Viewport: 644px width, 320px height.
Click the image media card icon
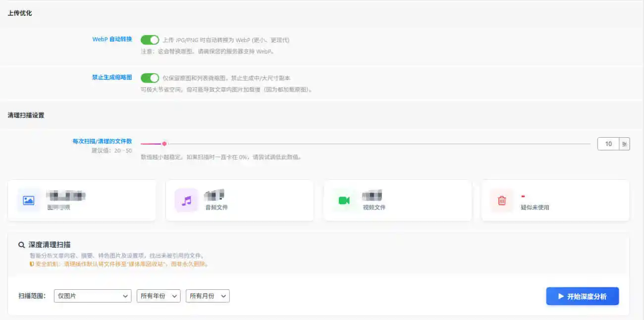29,200
